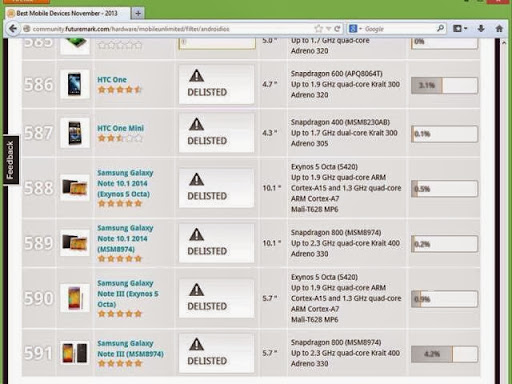Open the HTC One Mini device link
This screenshot has width=512, height=384.
pos(120,128)
